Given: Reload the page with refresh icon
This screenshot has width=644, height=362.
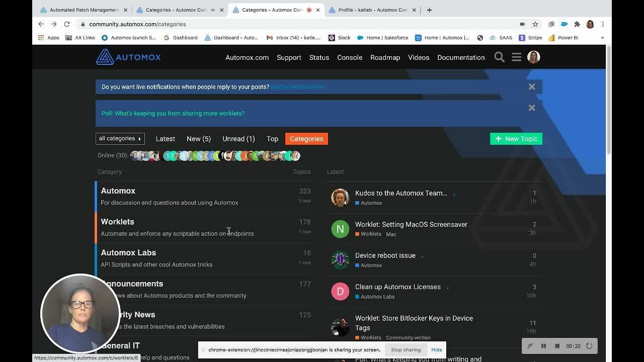Looking at the screenshot, I should coord(67,24).
